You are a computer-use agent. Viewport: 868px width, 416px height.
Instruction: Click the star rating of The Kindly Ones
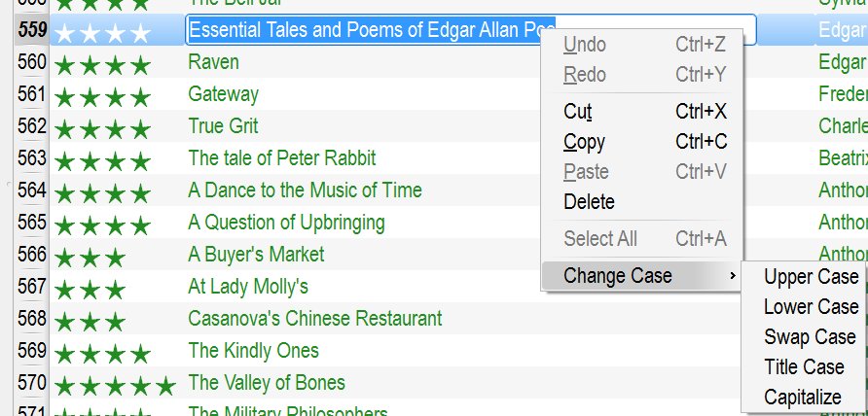click(102, 353)
